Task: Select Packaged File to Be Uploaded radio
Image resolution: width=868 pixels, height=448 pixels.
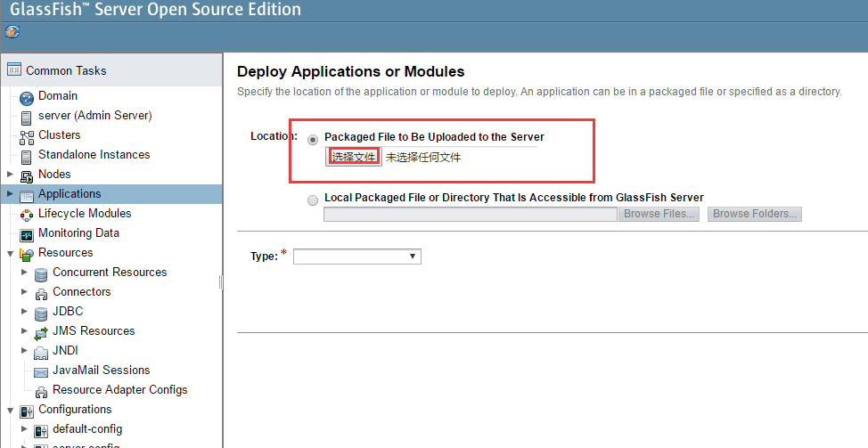Action: click(313, 139)
